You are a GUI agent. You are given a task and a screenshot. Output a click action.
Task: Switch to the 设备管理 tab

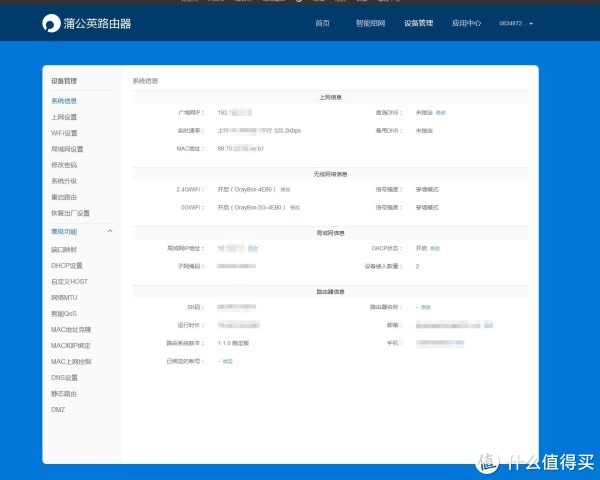(418, 23)
